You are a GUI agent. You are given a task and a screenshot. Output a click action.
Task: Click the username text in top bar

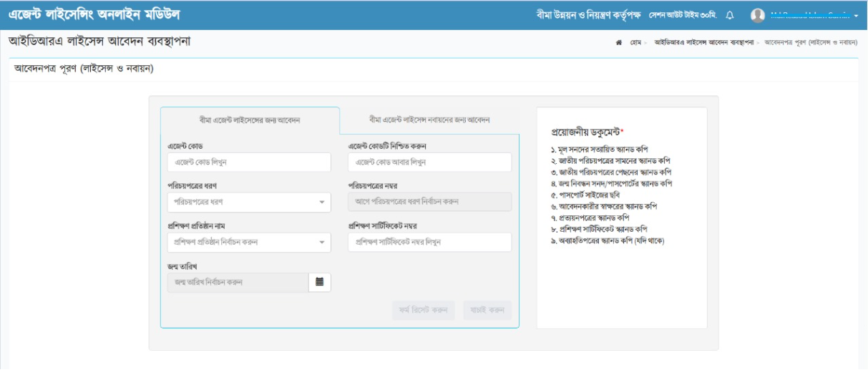coord(809,15)
